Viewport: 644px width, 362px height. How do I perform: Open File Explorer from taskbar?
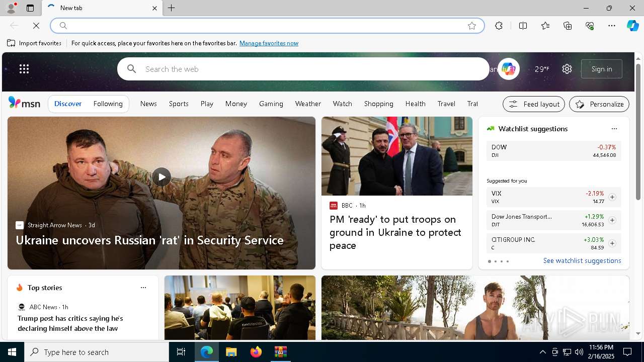point(231,352)
